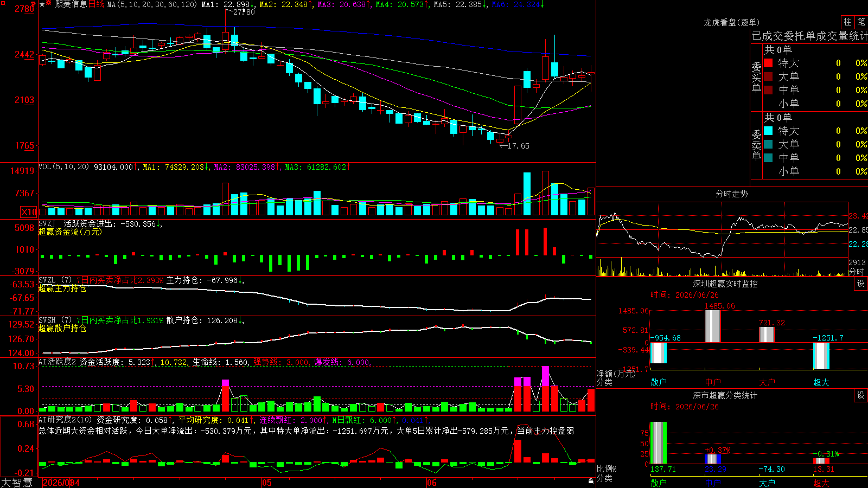Click the VOL(5,10,20) indicator label
The height and width of the screenshot is (488, 868).
click(x=63, y=167)
